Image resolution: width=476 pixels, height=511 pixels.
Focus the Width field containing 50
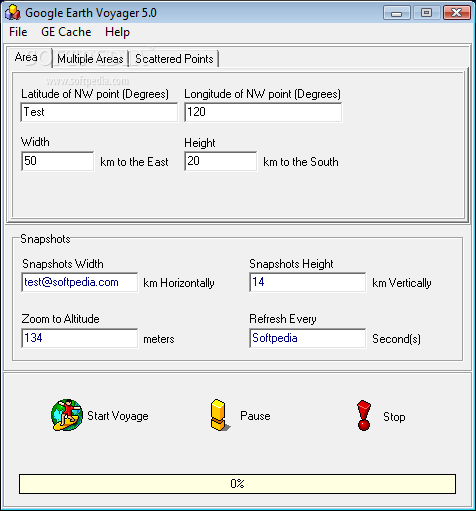coord(57,161)
